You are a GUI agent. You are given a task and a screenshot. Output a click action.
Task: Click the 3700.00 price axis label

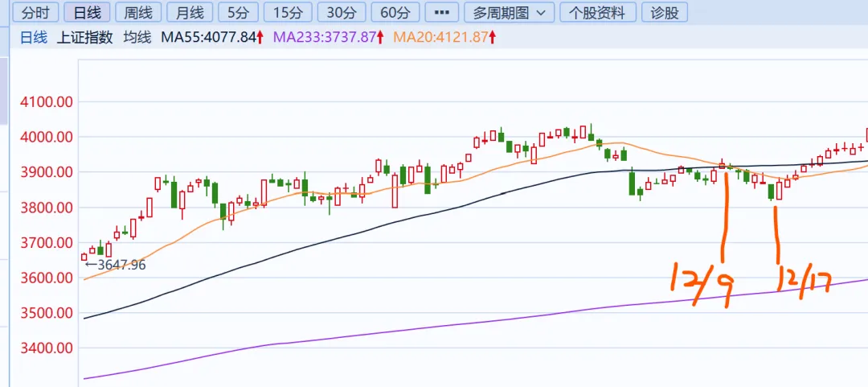(x=47, y=243)
